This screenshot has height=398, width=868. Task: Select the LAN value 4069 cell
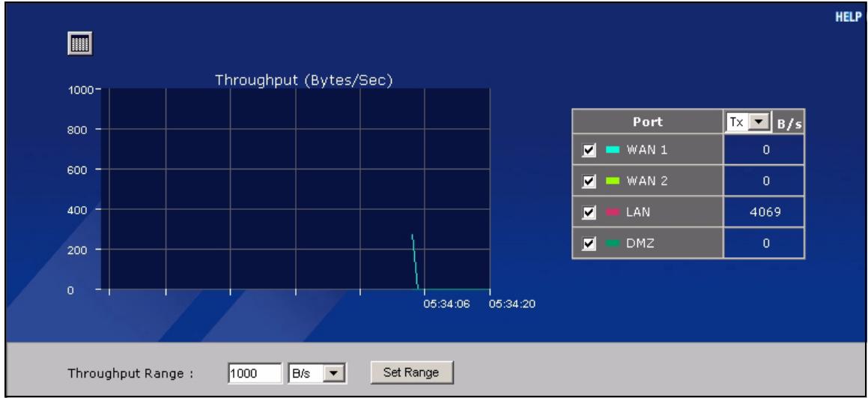(765, 212)
